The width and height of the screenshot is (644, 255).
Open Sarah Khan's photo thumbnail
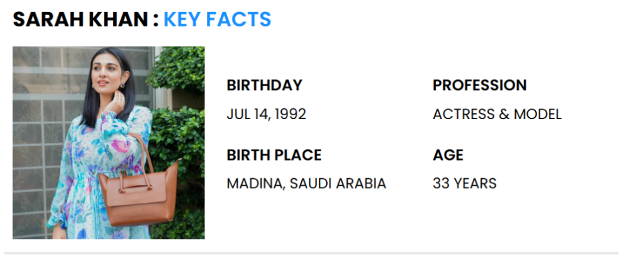[x=108, y=143]
